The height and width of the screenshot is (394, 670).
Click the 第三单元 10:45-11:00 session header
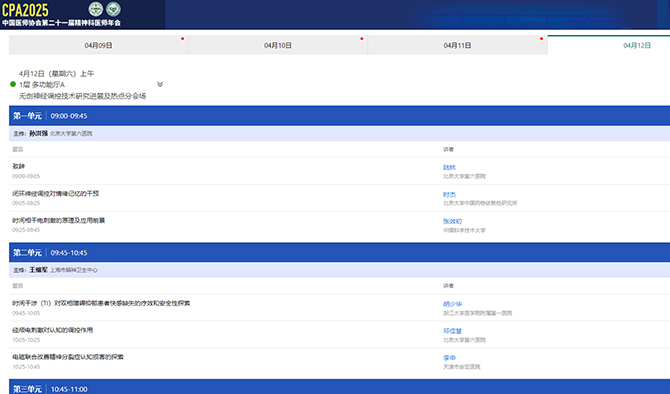pyautogui.click(x=339, y=387)
